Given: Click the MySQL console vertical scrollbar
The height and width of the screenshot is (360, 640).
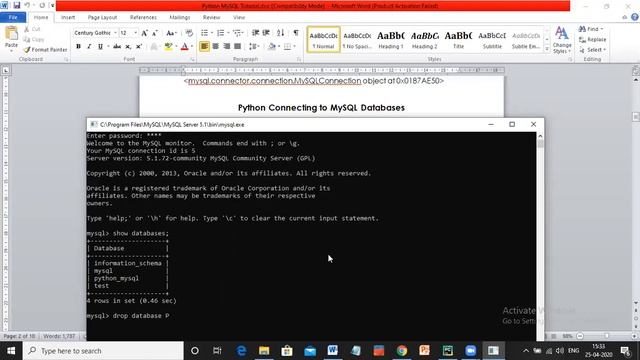Looking at the screenshot, I should pos(540,236).
